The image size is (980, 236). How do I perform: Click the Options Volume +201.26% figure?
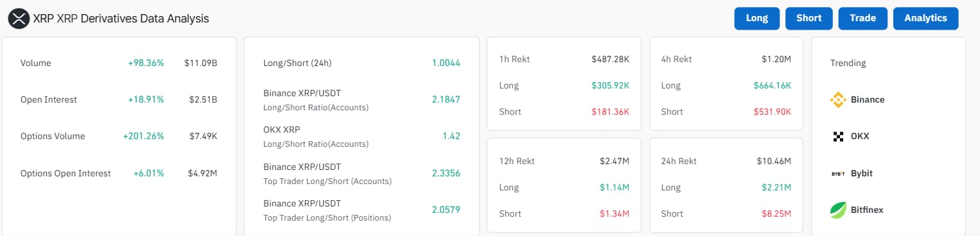(143, 136)
